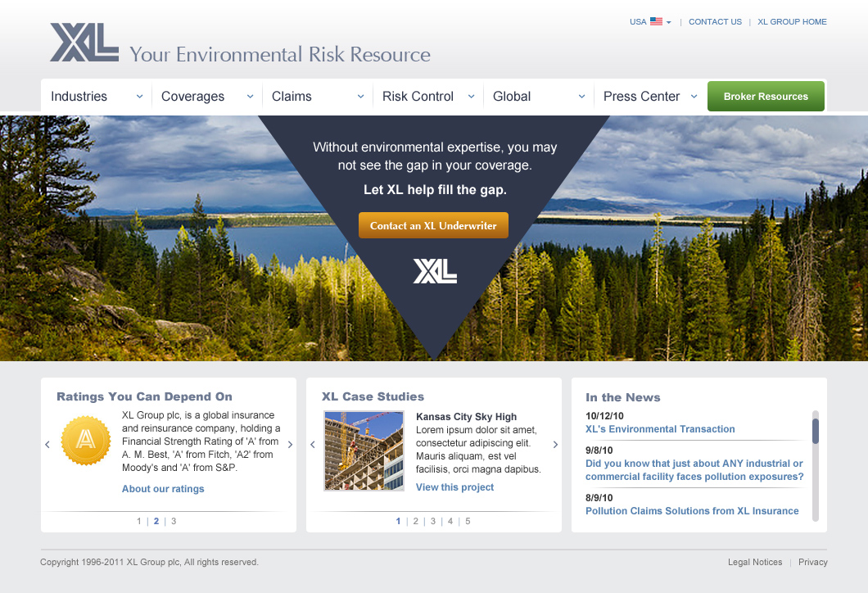868x593 pixels.
Task: Open the View this project link
Action: (455, 487)
